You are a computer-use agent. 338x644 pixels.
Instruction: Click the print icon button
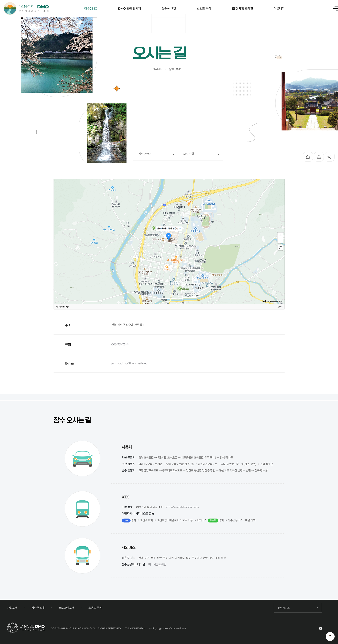click(x=319, y=157)
